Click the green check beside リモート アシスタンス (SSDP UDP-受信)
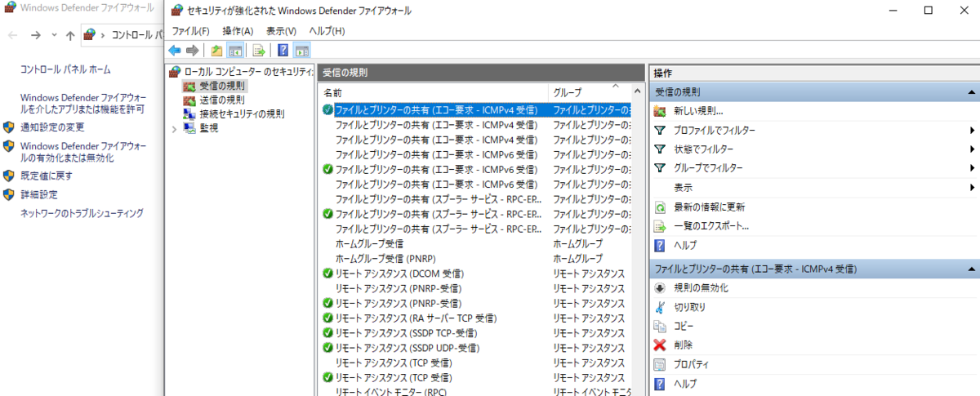 point(327,348)
